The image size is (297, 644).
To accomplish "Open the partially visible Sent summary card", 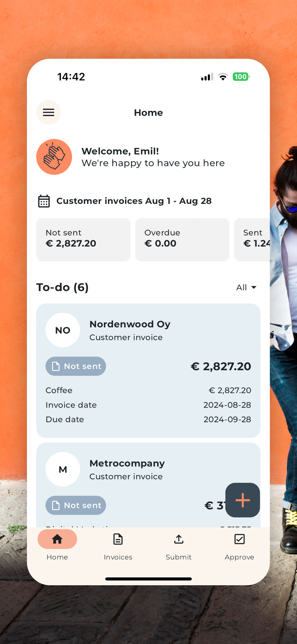I will 252,240.
